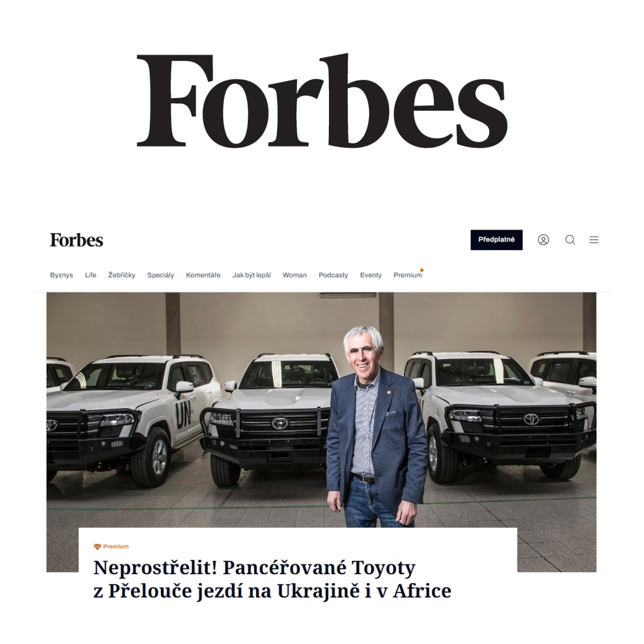The image size is (644, 644).
Task: Open the user account profile icon
Action: [x=543, y=240]
